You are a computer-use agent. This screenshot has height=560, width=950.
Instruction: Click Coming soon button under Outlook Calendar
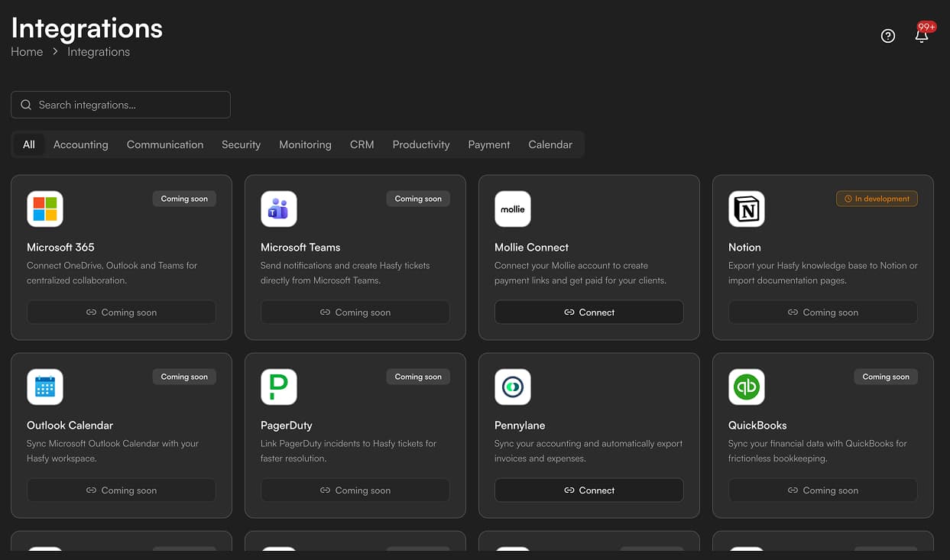pyautogui.click(x=122, y=490)
